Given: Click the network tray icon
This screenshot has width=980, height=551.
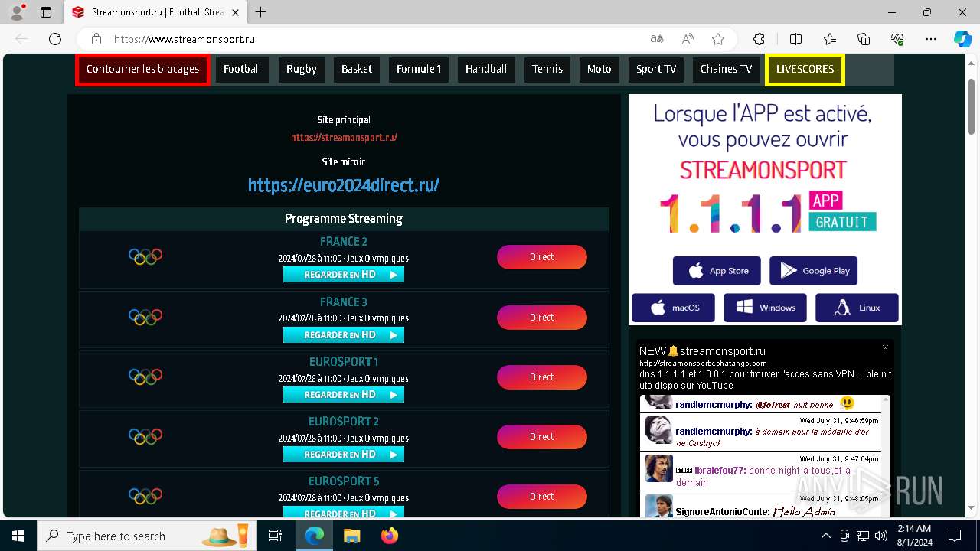Looking at the screenshot, I should (x=863, y=536).
